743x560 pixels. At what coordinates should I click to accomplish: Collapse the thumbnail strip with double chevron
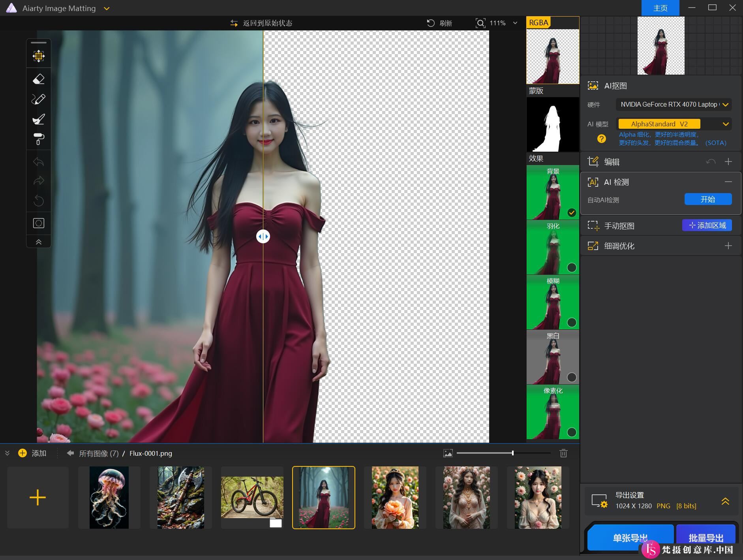point(7,453)
